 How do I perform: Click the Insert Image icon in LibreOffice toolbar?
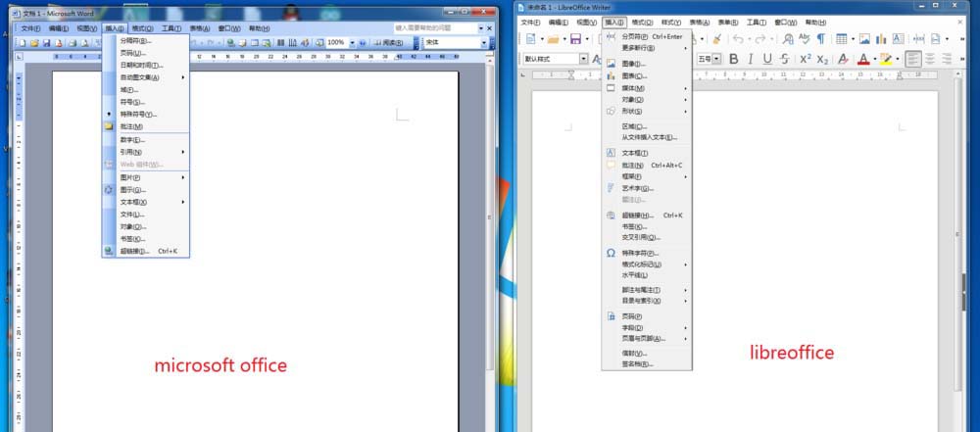click(864, 39)
